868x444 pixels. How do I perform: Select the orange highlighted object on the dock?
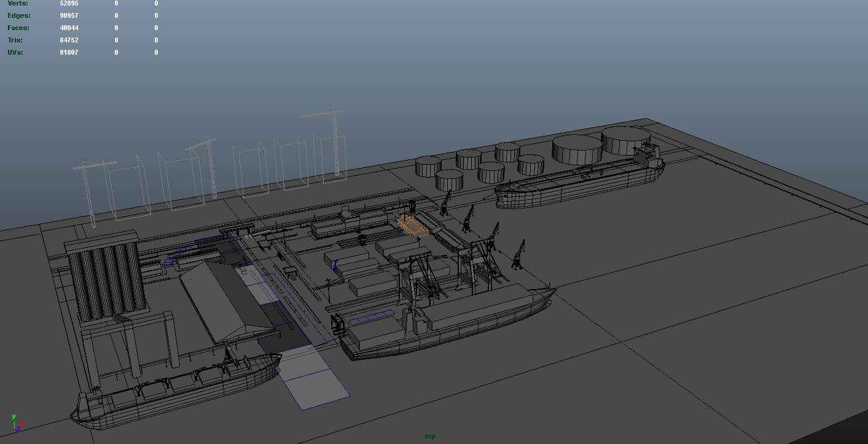pyautogui.click(x=413, y=225)
